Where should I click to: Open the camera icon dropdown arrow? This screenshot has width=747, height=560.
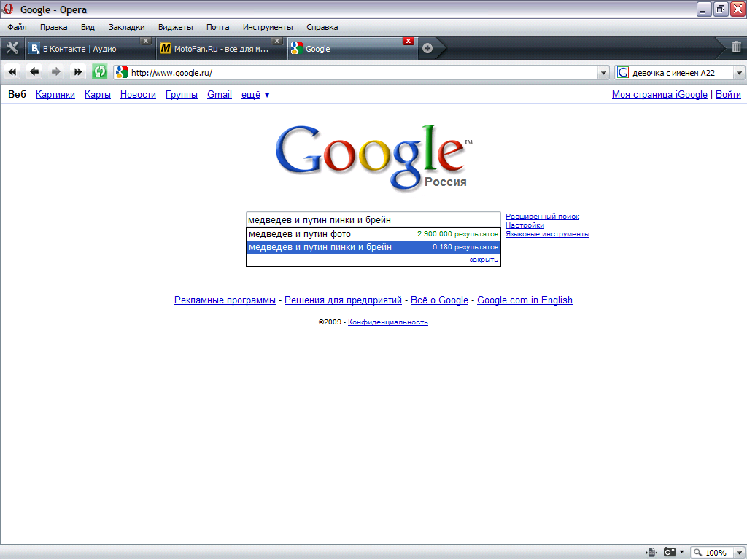tap(682, 552)
